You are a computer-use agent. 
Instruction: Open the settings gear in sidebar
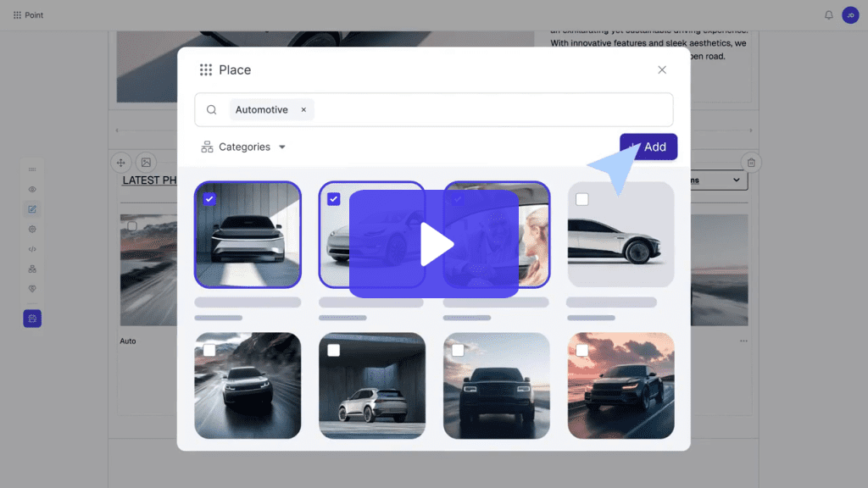[32, 229]
